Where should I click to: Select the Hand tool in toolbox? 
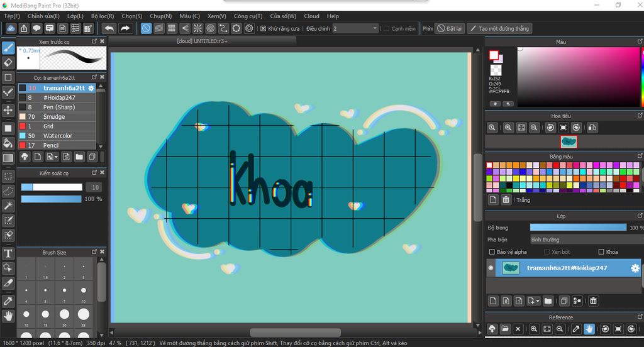[8, 316]
